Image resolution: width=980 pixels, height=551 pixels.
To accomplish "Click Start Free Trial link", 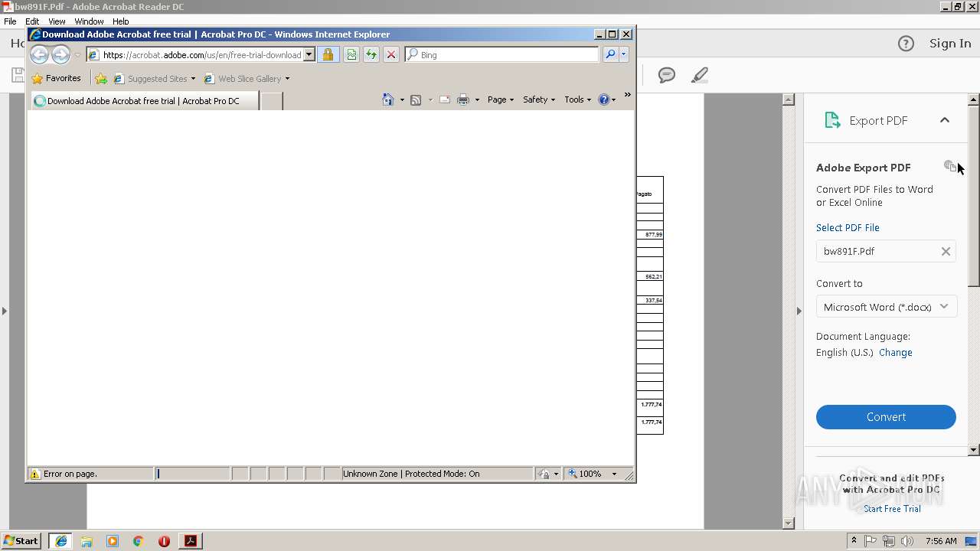I will [x=892, y=509].
